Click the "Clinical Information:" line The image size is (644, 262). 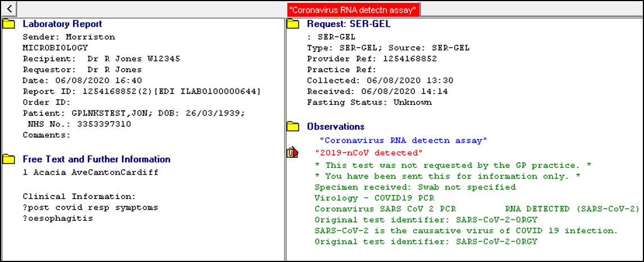pyautogui.click(x=79, y=196)
